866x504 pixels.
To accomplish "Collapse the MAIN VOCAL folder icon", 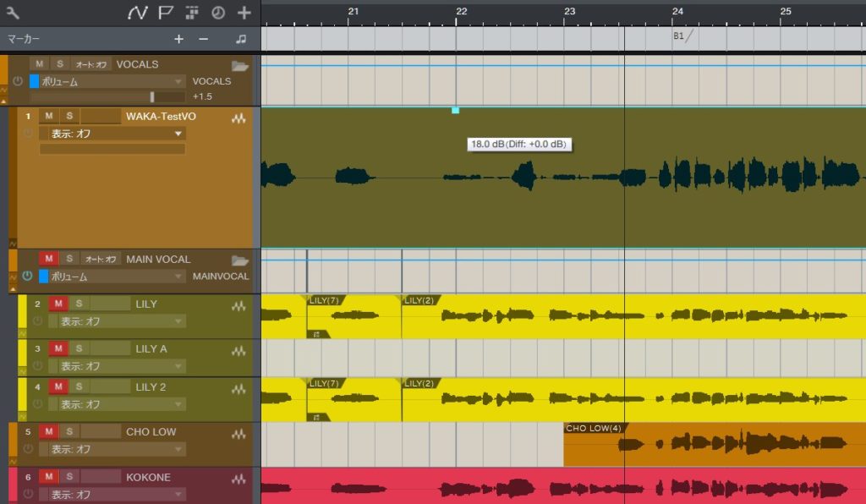I will [x=239, y=260].
